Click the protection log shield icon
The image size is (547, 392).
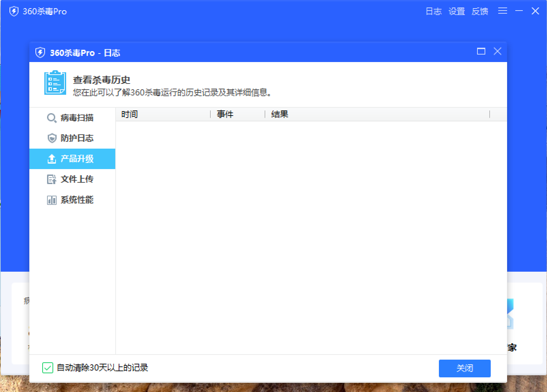point(51,138)
